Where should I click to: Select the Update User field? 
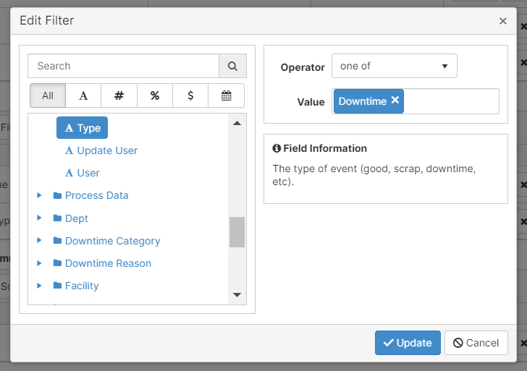point(101,151)
